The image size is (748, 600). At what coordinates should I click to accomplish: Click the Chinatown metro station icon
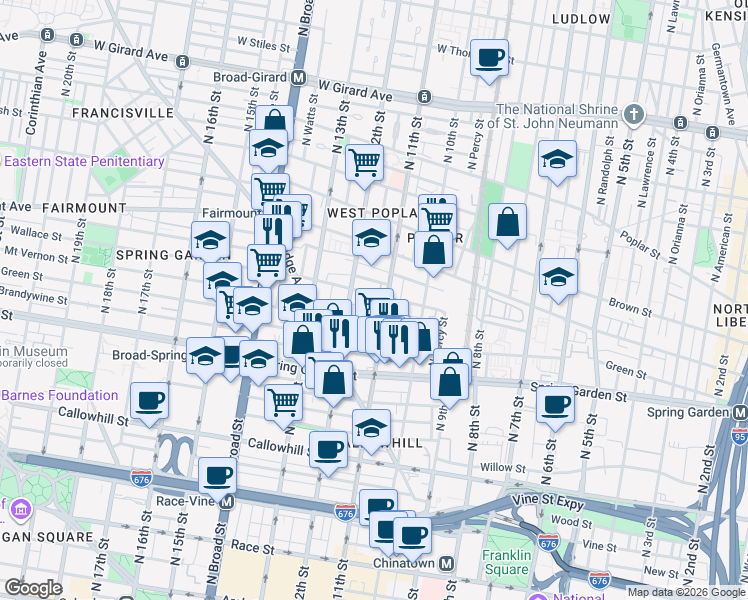(447, 564)
